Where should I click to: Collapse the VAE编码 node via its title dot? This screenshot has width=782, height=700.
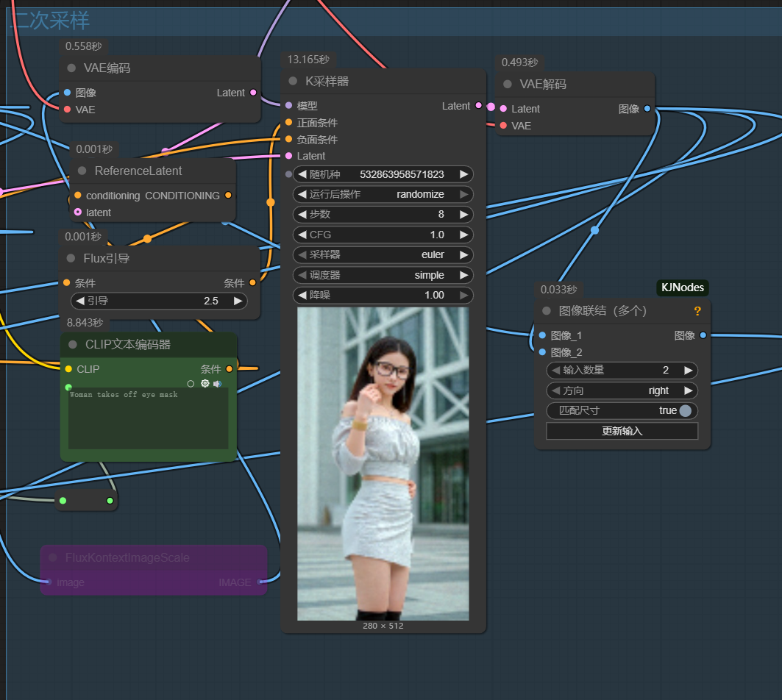71,68
